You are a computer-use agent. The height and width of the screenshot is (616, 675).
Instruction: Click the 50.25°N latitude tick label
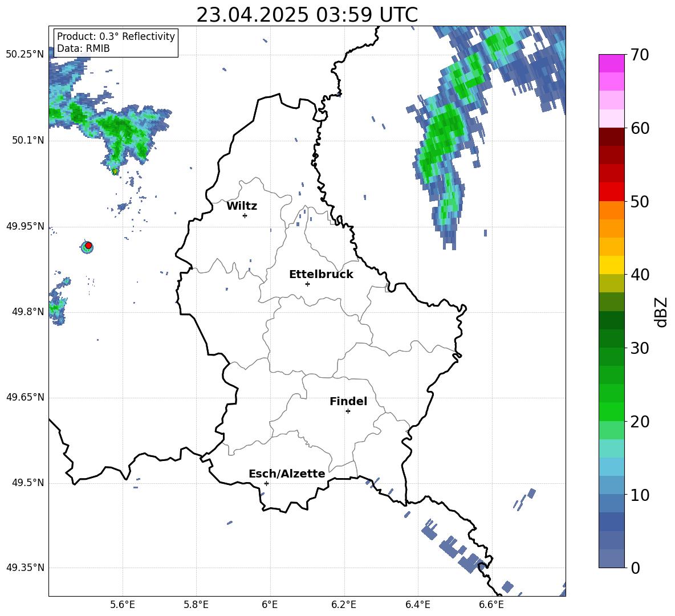(x=25, y=55)
